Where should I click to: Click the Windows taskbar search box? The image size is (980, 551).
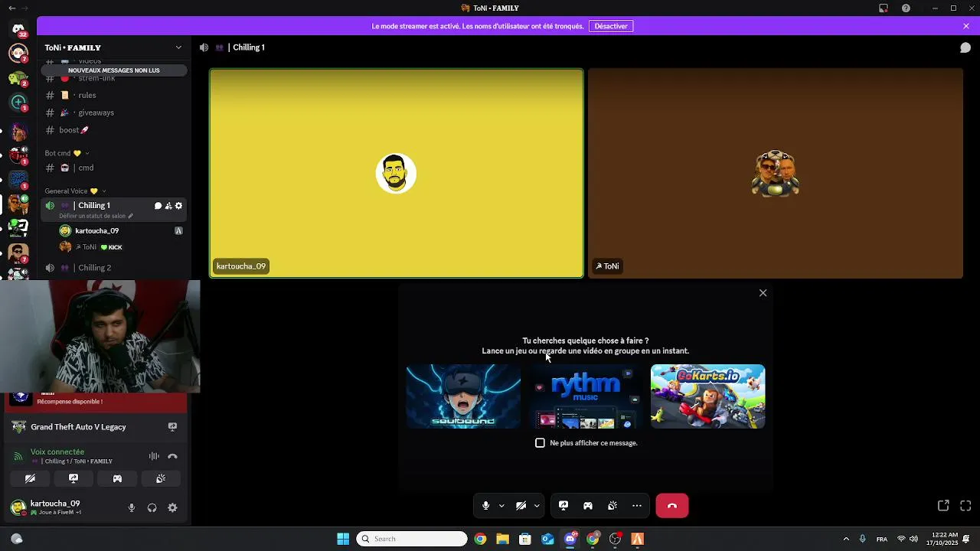412,539
